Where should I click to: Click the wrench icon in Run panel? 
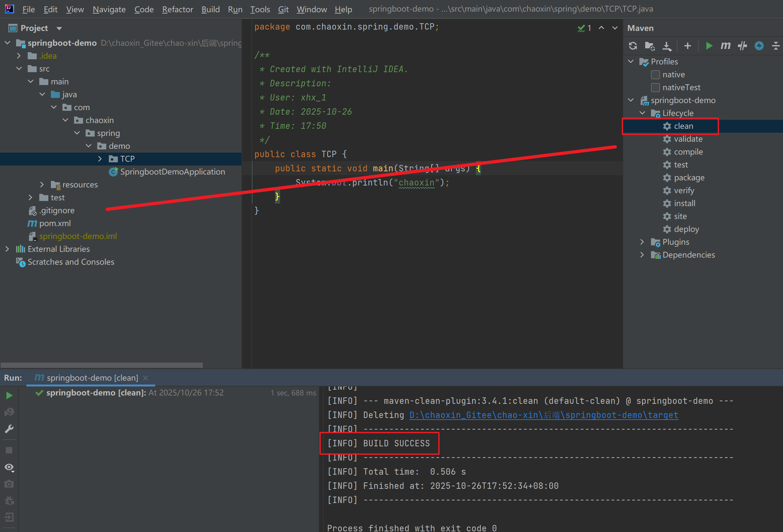point(9,429)
